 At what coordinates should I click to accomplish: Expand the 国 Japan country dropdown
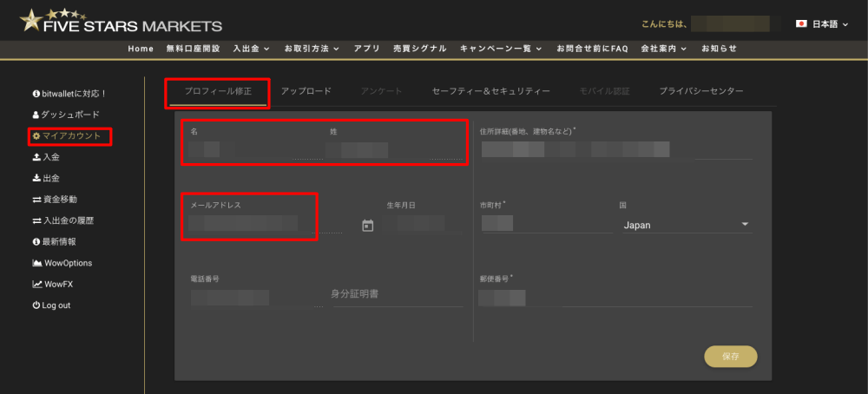(x=686, y=226)
